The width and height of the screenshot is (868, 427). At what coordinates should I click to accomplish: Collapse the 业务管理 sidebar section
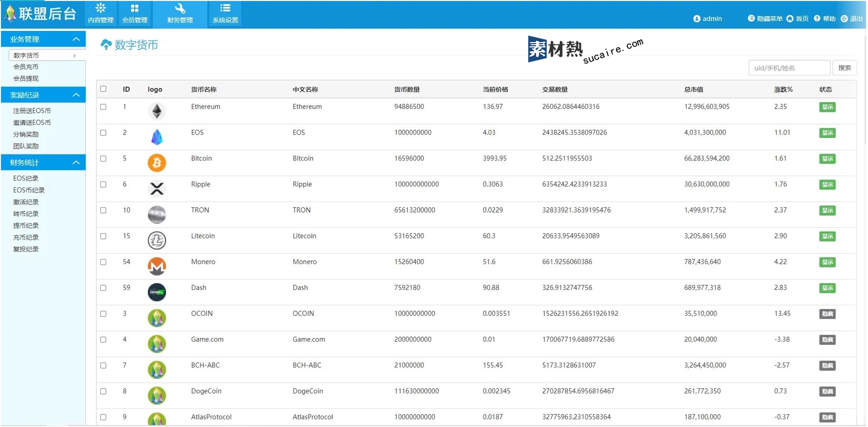coord(76,39)
